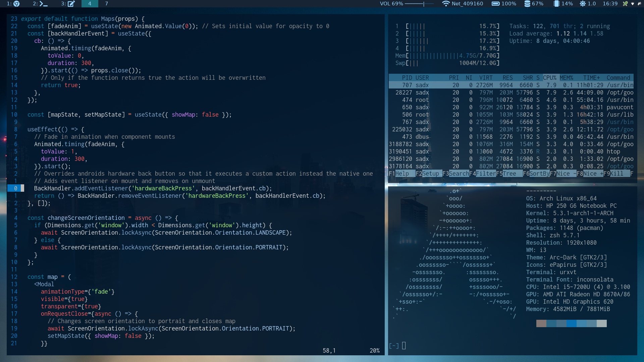Click the battery icon showing 100%
The width and height of the screenshot is (644, 362).
click(x=495, y=4)
